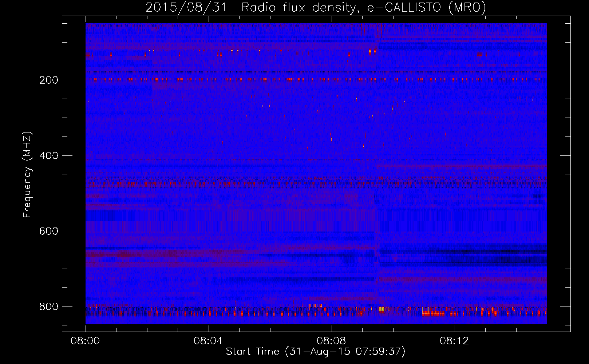Click the 08:04 time tick label
This screenshot has height=364, width=589.
click(x=208, y=341)
